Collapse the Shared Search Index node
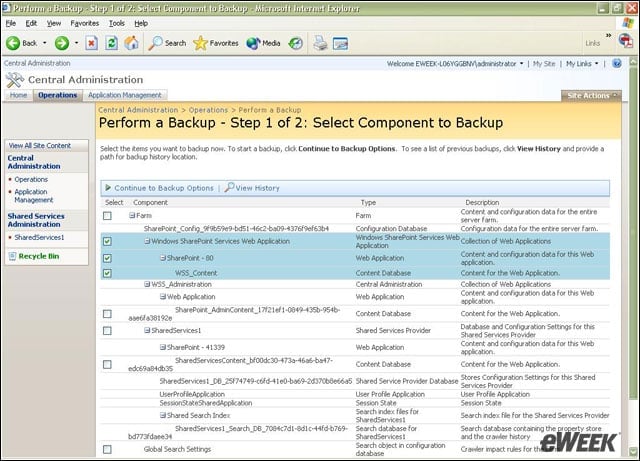640x461 pixels. click(163, 415)
